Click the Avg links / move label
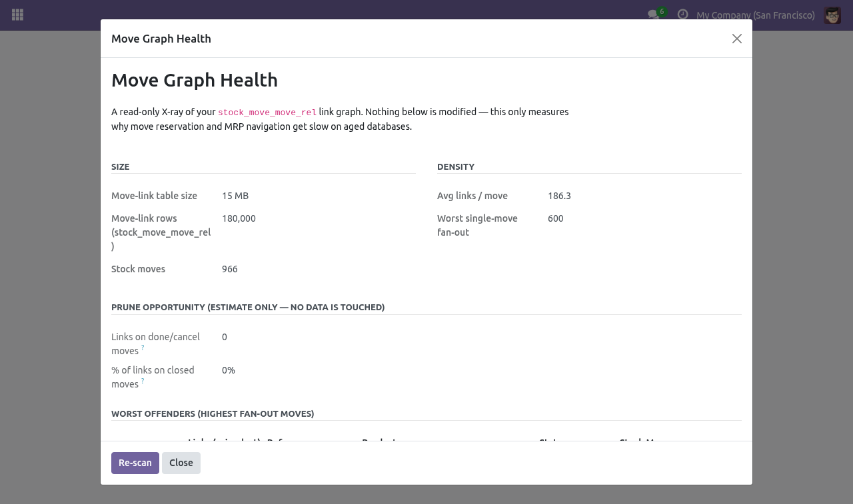This screenshot has height=504, width=853. 472,196
